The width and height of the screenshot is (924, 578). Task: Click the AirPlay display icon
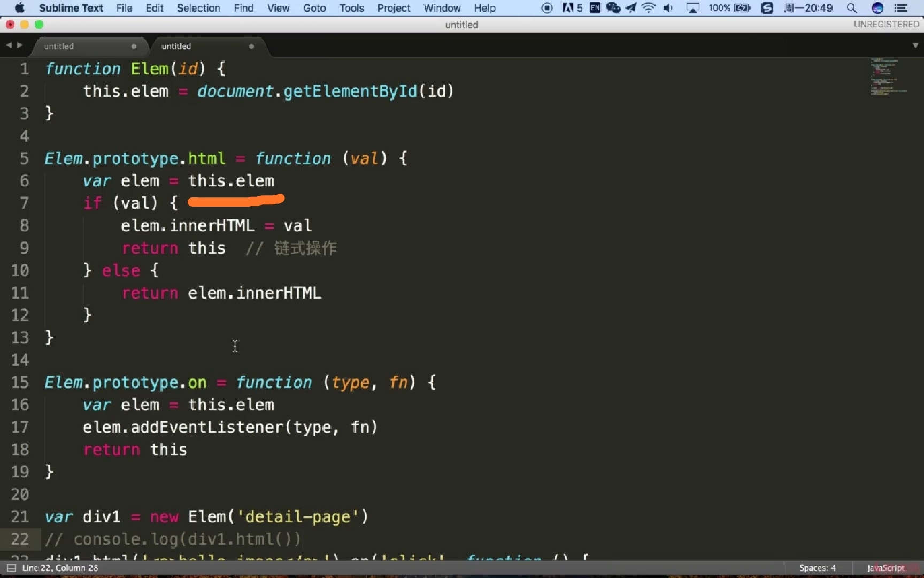coord(692,8)
